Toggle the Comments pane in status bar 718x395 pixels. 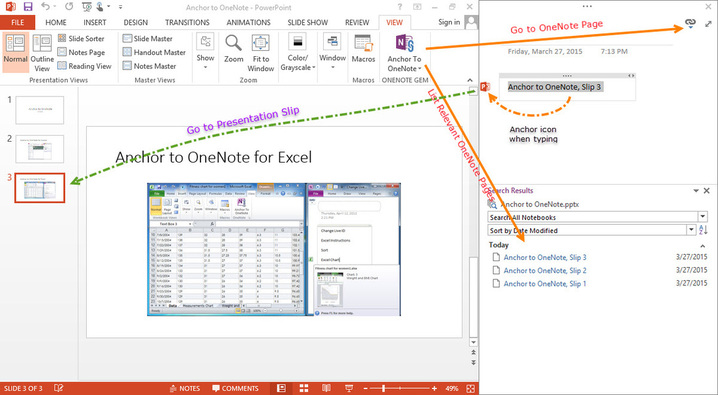tap(235, 388)
